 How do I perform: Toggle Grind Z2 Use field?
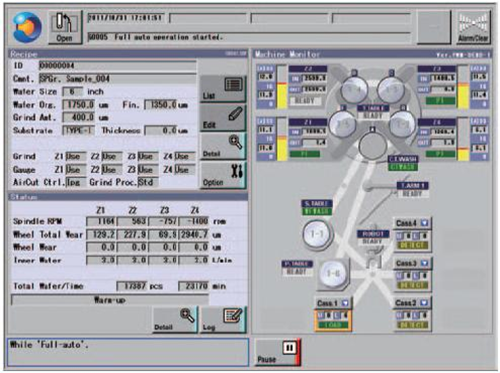(x=112, y=156)
